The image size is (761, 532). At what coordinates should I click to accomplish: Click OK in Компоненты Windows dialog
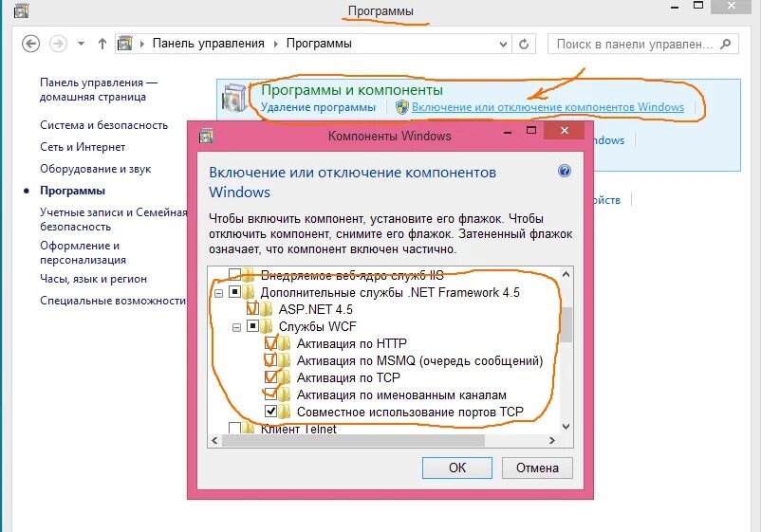[x=457, y=468]
